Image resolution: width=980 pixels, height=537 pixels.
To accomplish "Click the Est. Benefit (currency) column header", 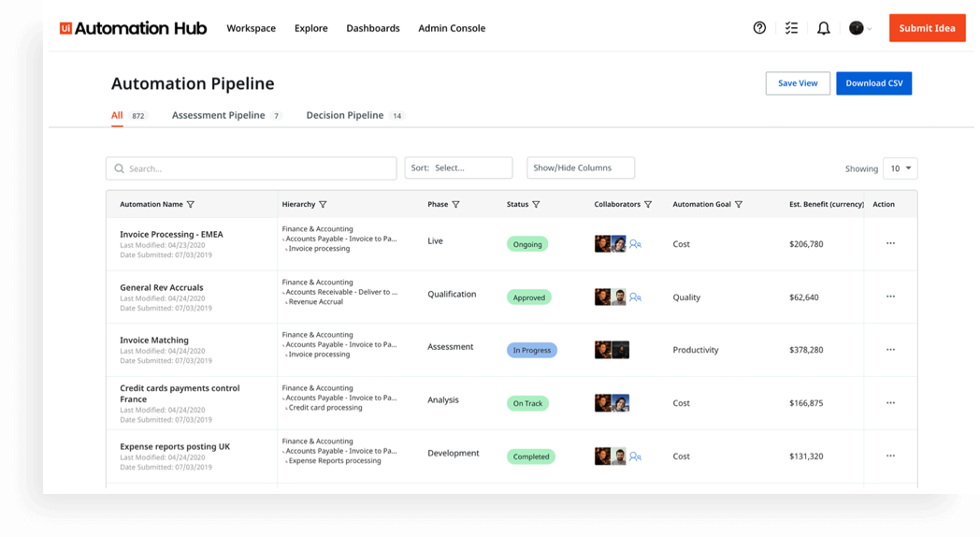I will click(x=827, y=205).
